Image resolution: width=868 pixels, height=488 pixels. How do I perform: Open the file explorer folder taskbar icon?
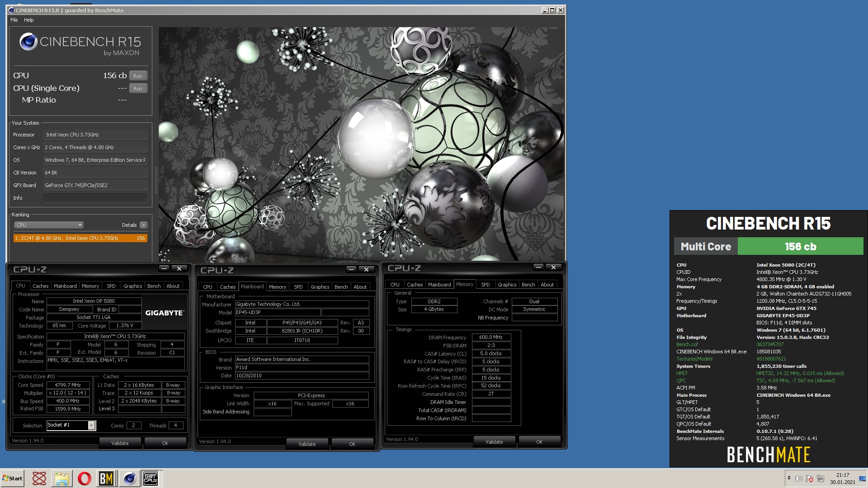[62, 478]
